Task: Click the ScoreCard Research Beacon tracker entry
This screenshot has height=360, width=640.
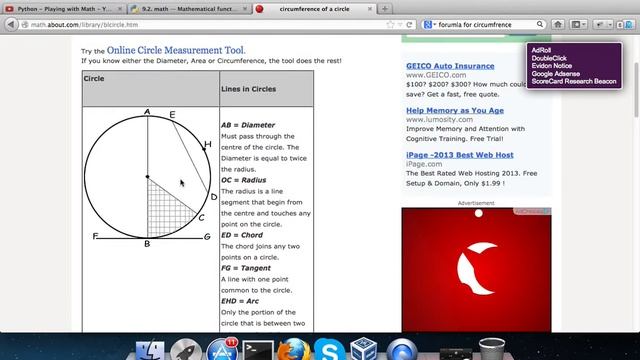Action: click(x=574, y=81)
